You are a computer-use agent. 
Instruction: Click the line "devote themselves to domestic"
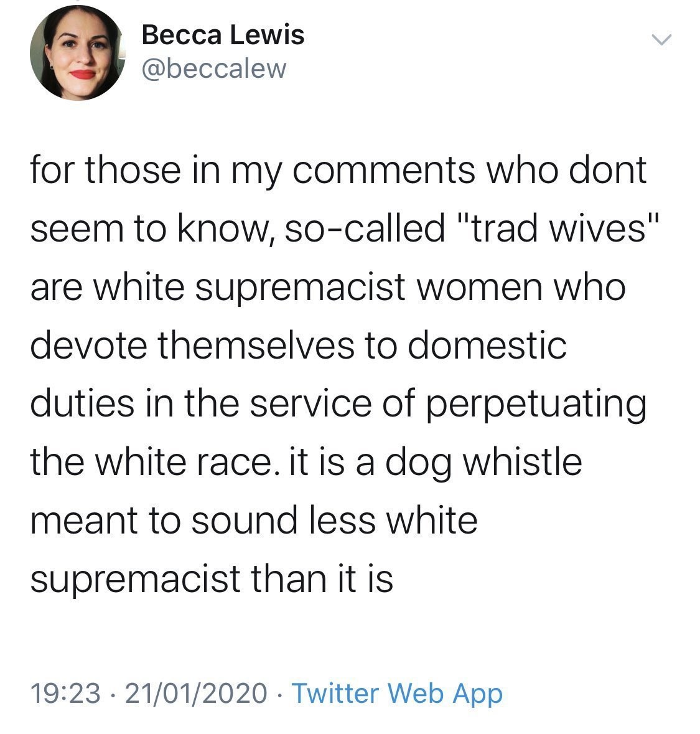point(299,345)
